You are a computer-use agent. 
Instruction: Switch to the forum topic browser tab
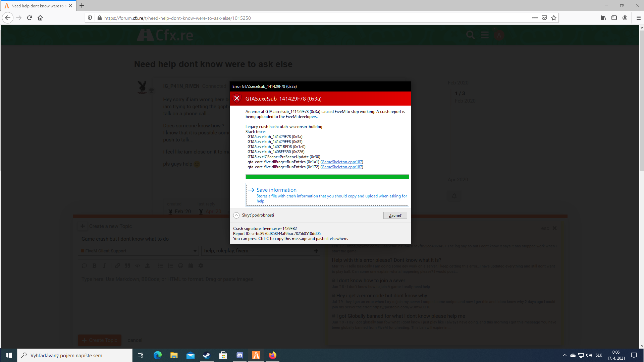click(x=37, y=6)
